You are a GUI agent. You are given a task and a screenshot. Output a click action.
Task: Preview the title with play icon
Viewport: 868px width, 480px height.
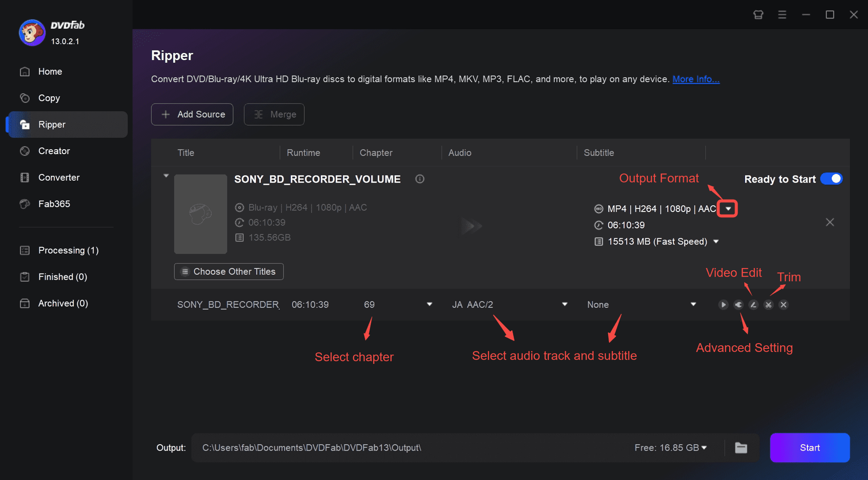723,305
